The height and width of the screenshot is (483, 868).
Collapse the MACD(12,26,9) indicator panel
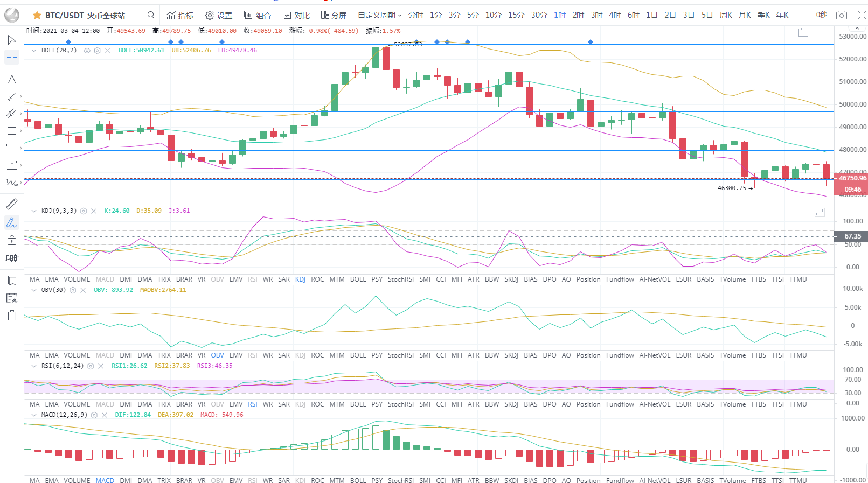34,415
